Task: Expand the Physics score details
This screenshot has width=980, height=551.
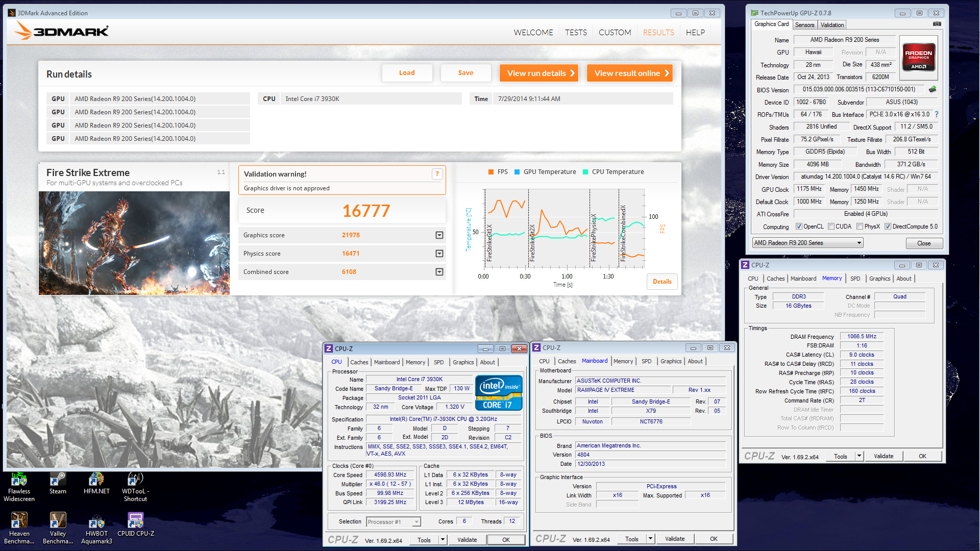Action: click(439, 254)
